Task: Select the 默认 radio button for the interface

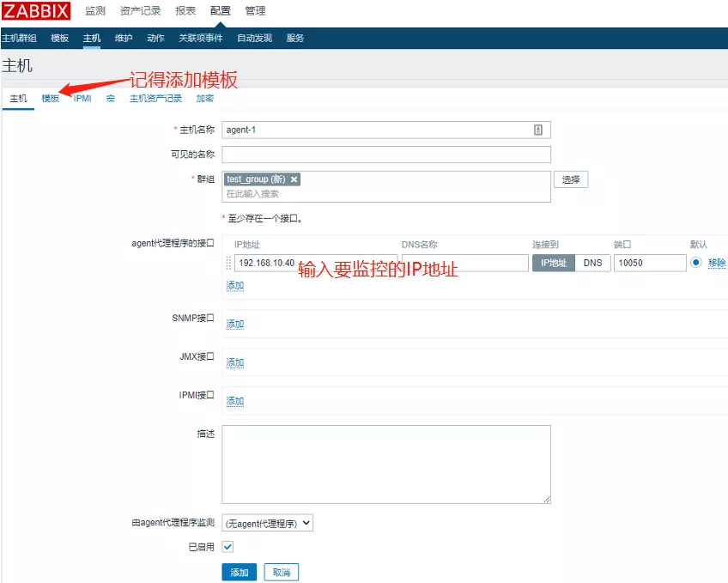Action: click(695, 263)
